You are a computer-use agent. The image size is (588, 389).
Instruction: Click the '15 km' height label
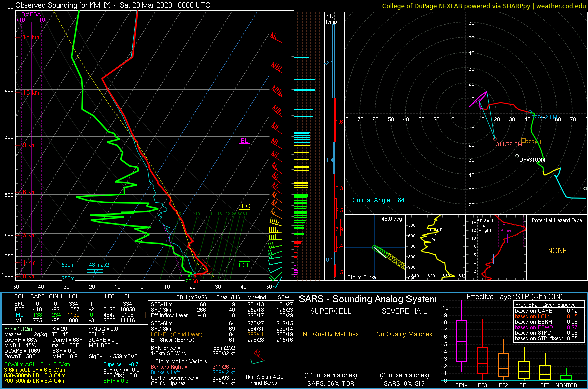point(30,37)
